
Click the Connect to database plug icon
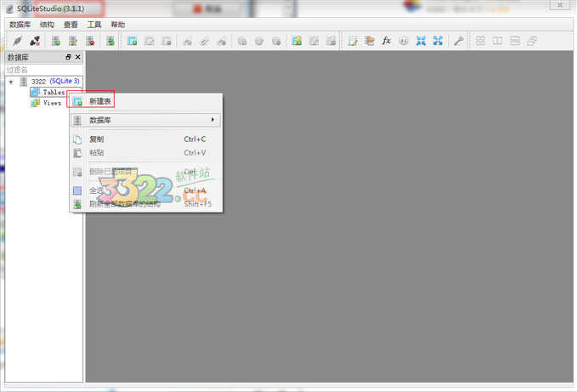17,41
